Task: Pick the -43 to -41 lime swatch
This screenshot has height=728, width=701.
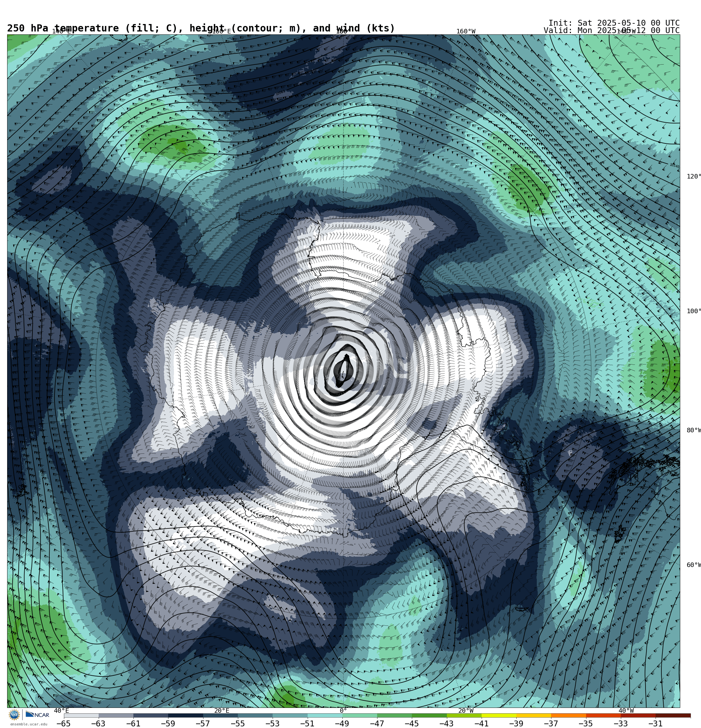Action: click(x=464, y=715)
